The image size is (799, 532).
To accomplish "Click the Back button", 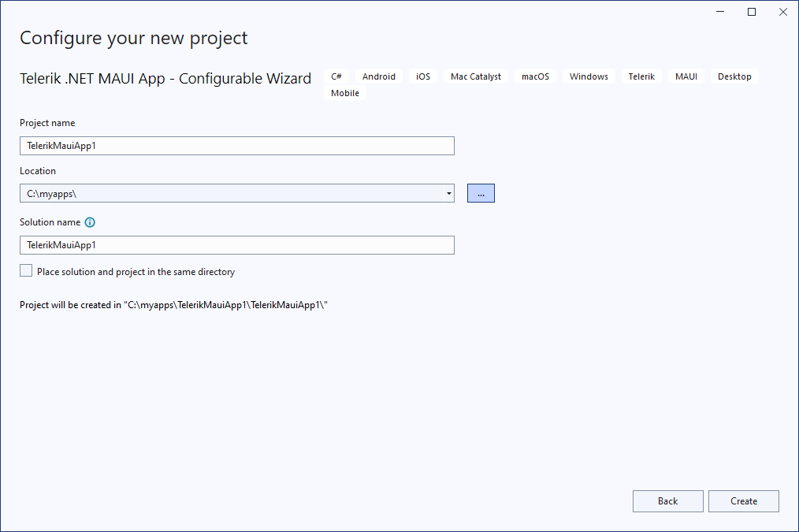I will tap(667, 501).
